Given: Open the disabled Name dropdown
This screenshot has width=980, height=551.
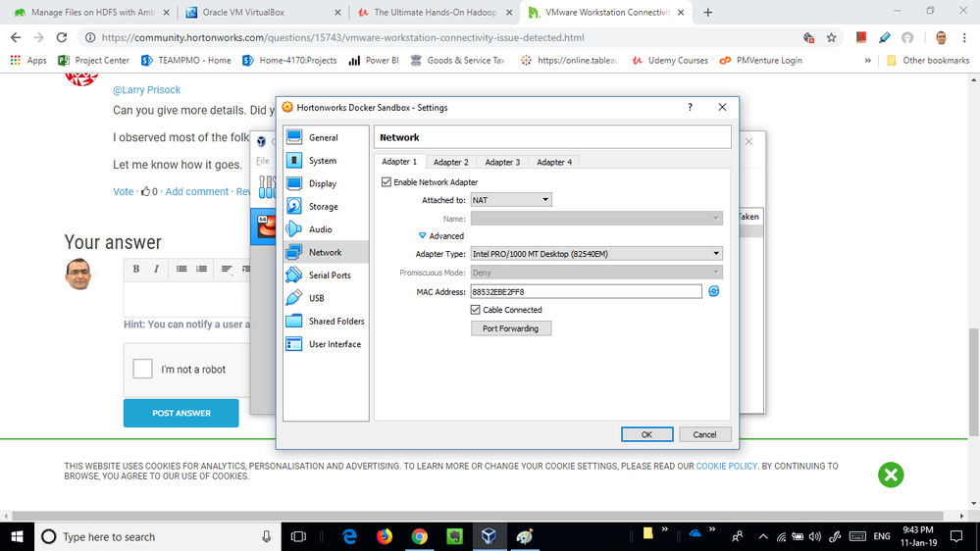Looking at the screenshot, I should tap(596, 218).
